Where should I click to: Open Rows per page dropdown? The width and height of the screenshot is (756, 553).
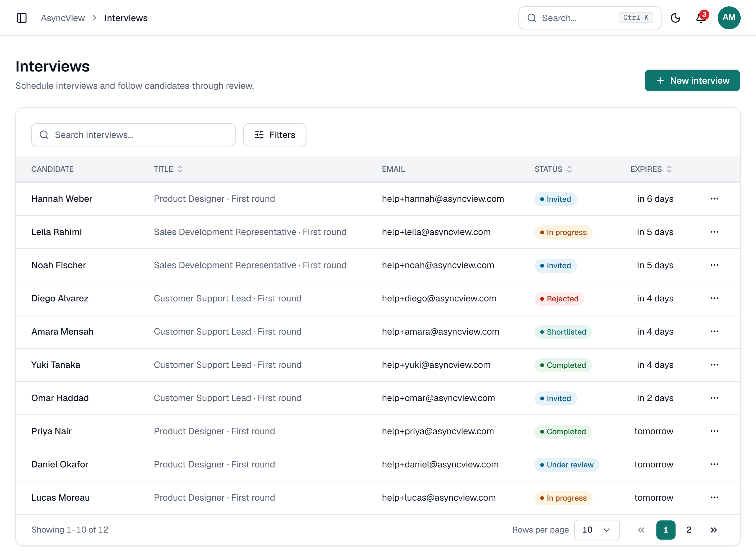[597, 530]
